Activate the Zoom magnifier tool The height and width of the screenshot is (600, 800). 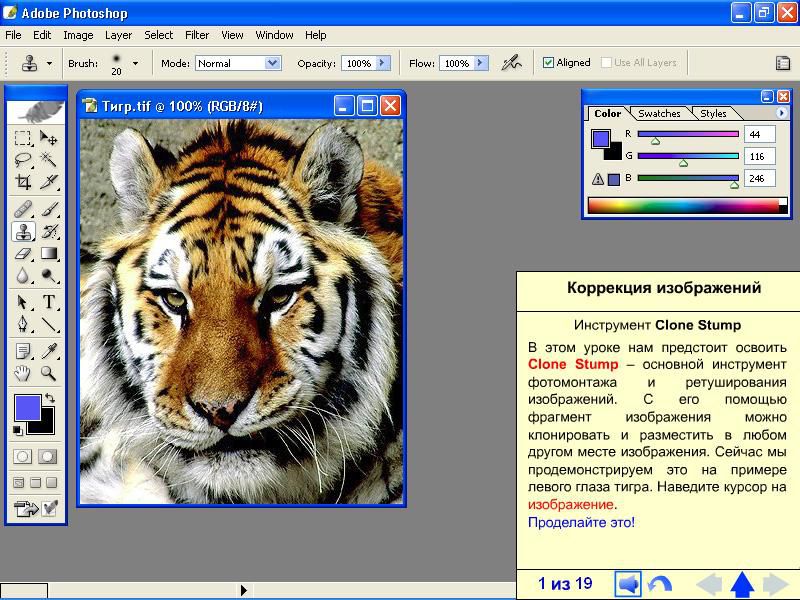pos(48,374)
